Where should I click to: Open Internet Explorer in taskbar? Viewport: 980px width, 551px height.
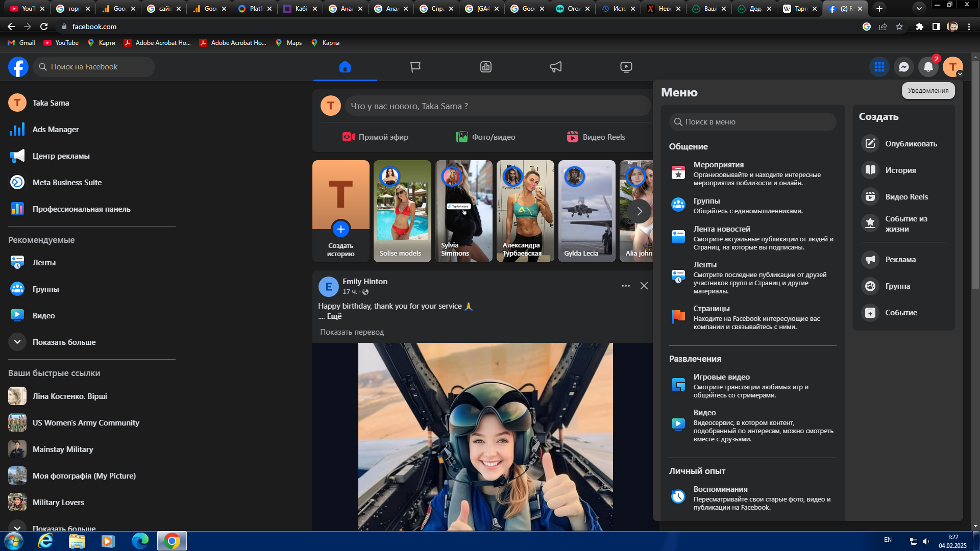click(45, 541)
